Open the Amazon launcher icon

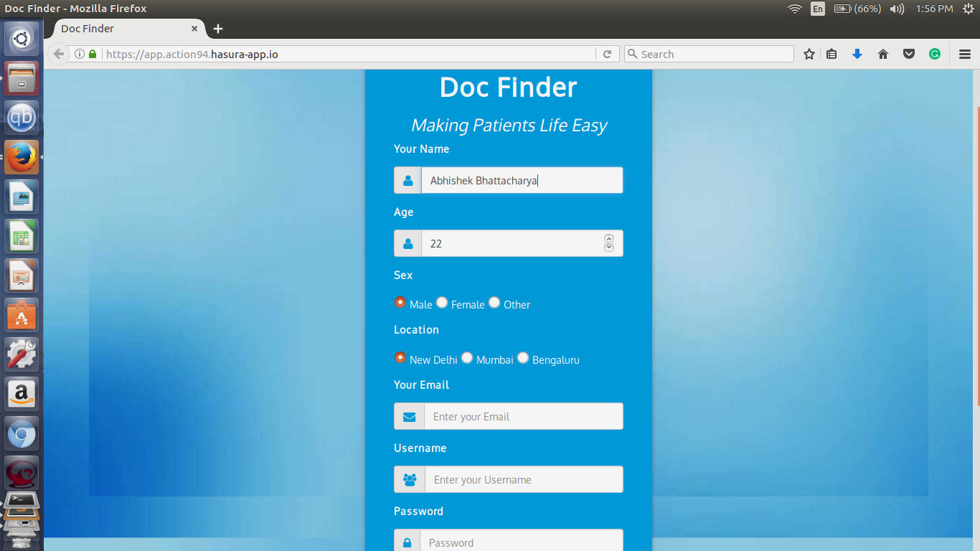tap(22, 393)
